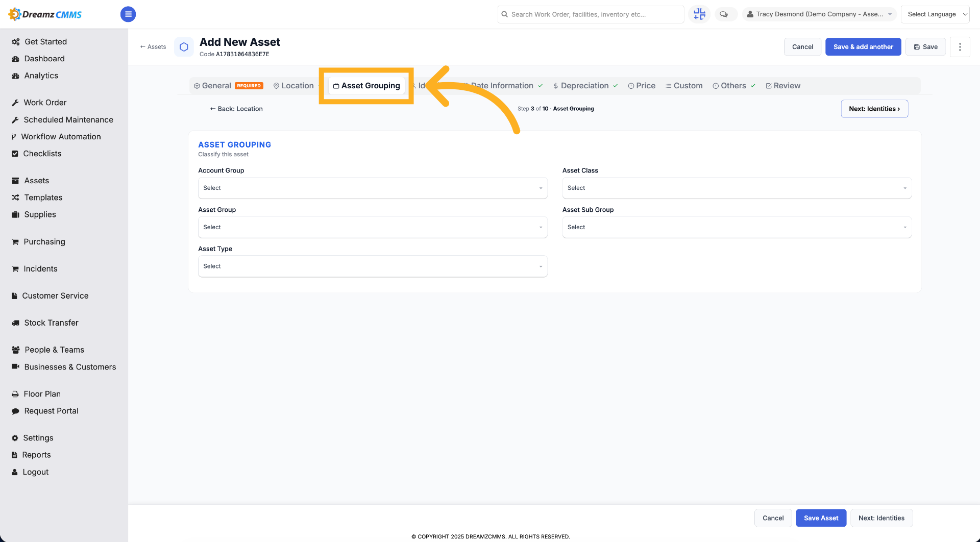Click the Templates shuffle icon
Image resolution: width=980 pixels, height=542 pixels.
[15, 198]
